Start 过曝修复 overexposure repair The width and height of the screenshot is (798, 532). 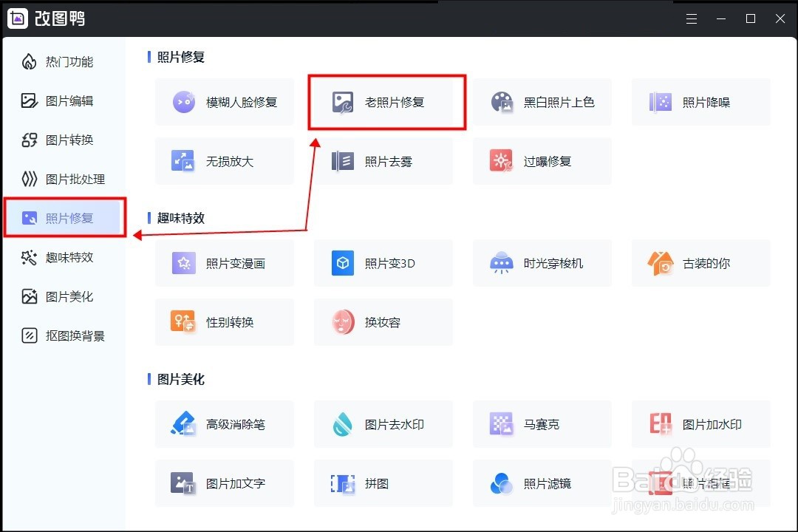(x=542, y=161)
